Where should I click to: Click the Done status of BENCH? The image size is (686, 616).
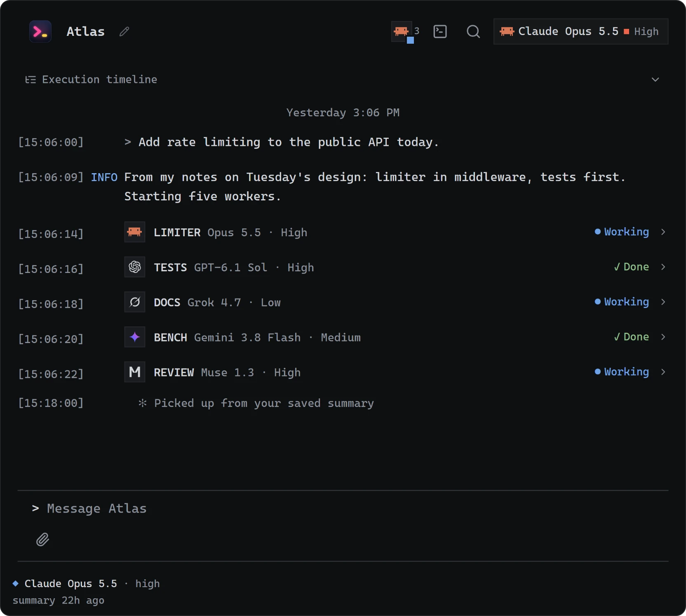(x=631, y=337)
